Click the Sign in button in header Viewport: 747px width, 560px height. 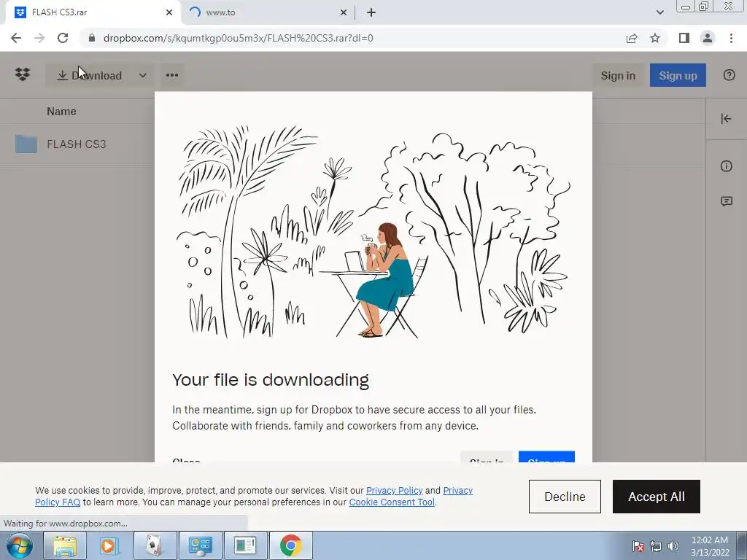coord(618,75)
